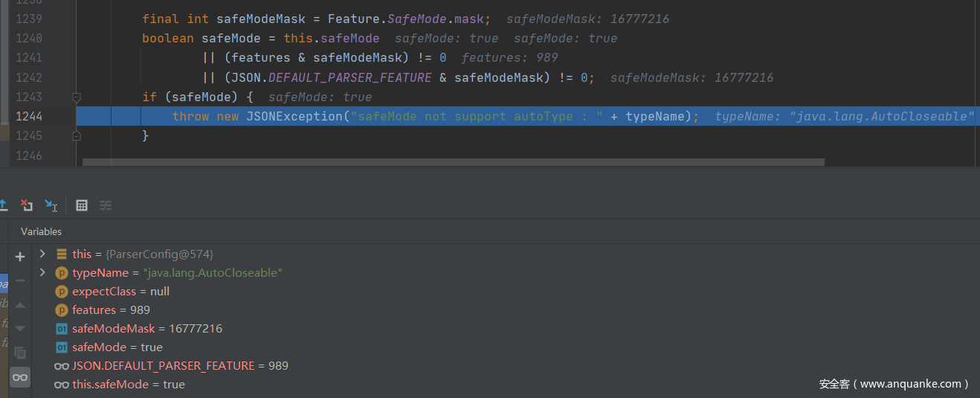Expand the typeName variable node

point(42,272)
